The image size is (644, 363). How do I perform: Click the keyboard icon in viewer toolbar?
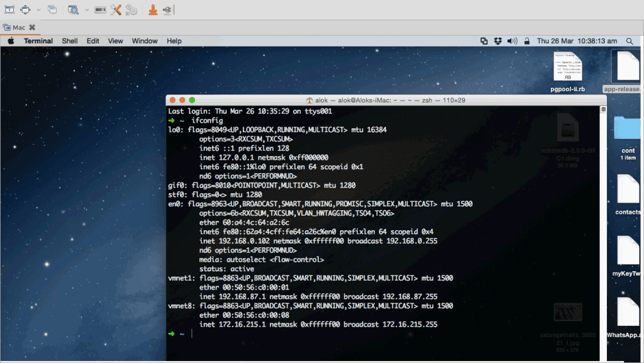point(100,9)
